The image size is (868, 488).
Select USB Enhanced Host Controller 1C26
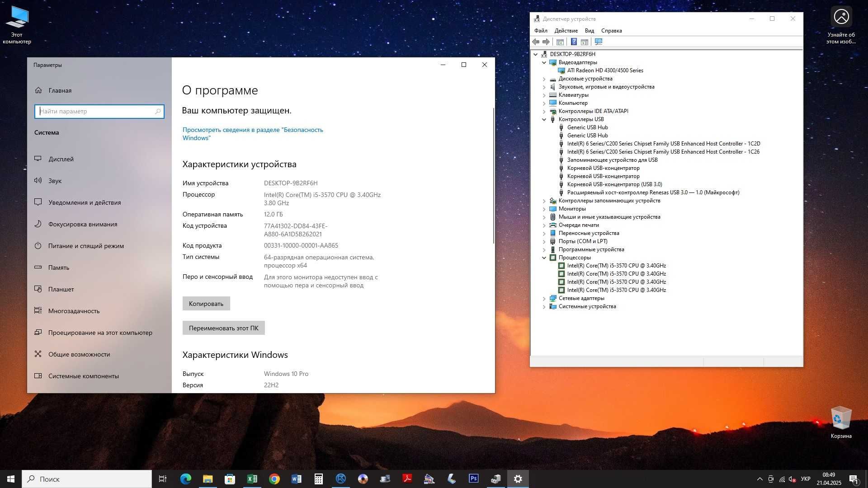[663, 152]
